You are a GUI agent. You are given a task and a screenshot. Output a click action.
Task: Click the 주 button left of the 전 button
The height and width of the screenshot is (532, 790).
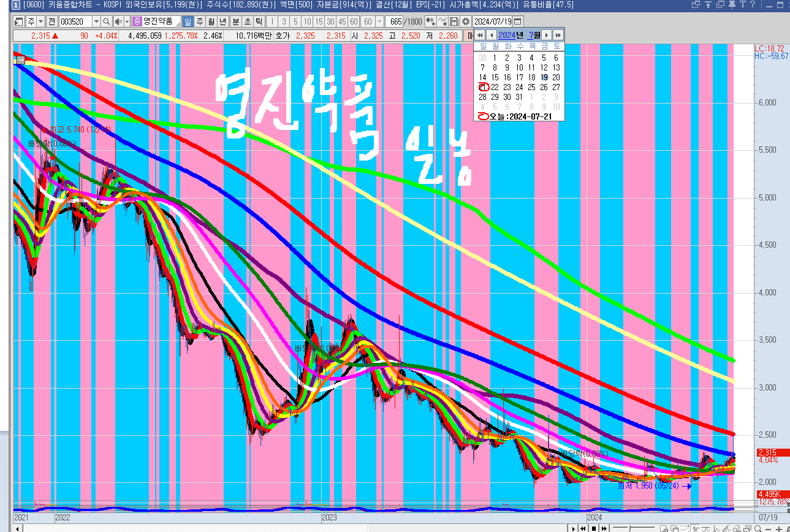(x=31, y=21)
